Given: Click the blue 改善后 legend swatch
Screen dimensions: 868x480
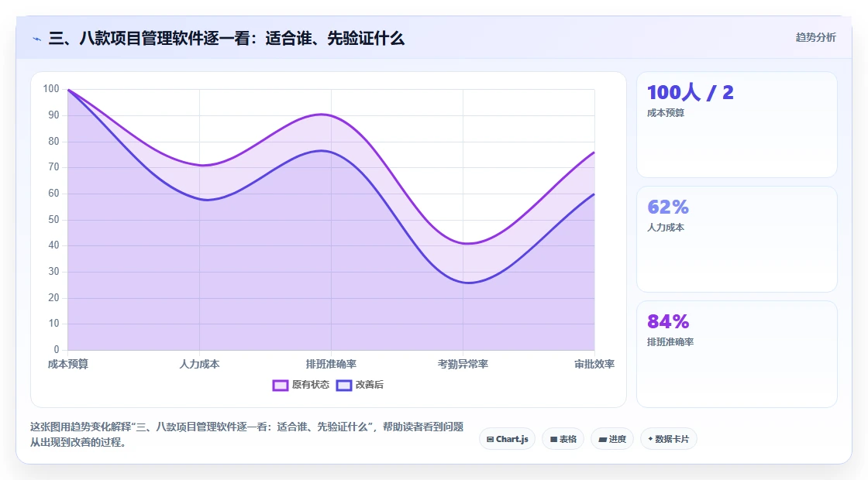Looking at the screenshot, I should [x=344, y=386].
